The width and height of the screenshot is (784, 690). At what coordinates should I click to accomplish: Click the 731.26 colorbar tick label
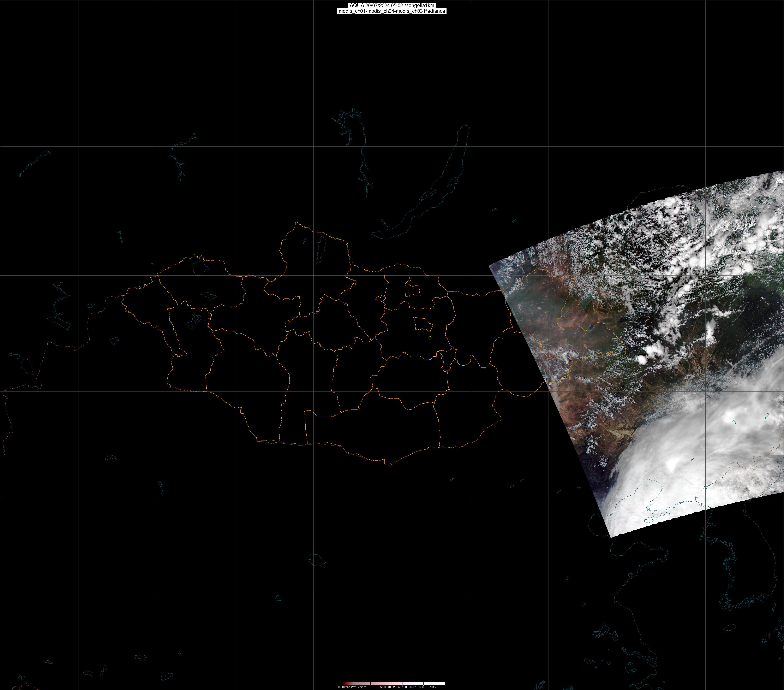(434, 687)
